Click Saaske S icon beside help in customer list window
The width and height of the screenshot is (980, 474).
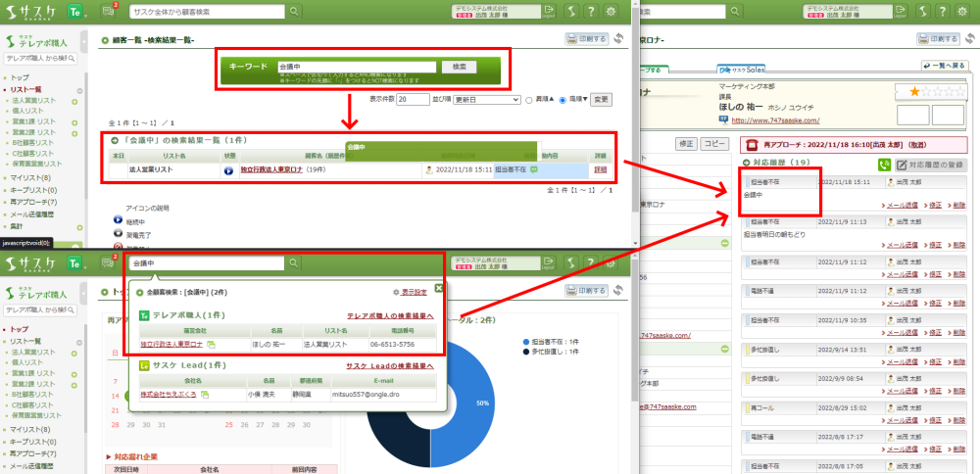pos(570,11)
